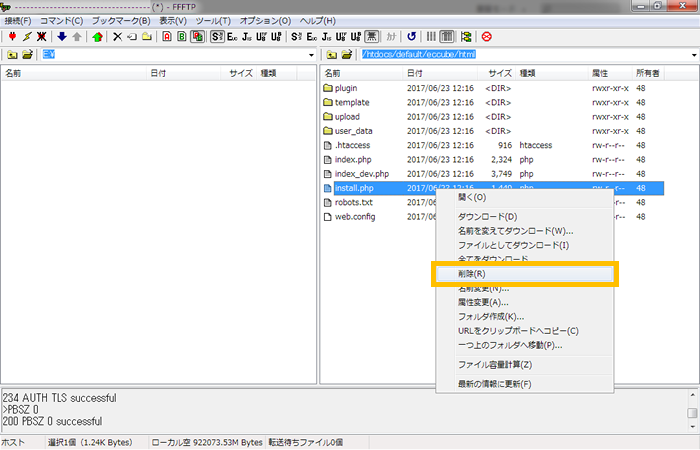Open the ブックマーク(B) menu
Viewport: 700px width, 450px height.
point(119,20)
